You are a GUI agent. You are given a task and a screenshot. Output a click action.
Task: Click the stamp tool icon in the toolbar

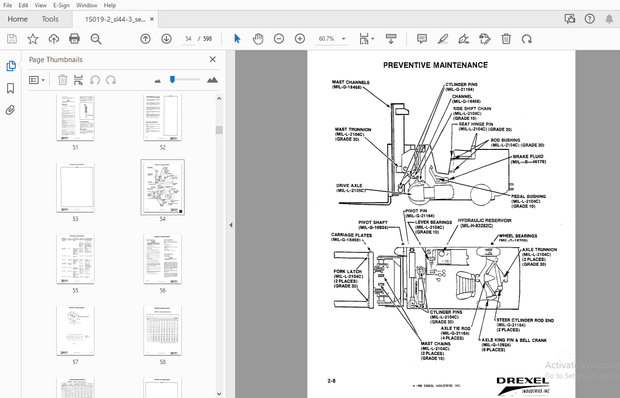click(485, 39)
